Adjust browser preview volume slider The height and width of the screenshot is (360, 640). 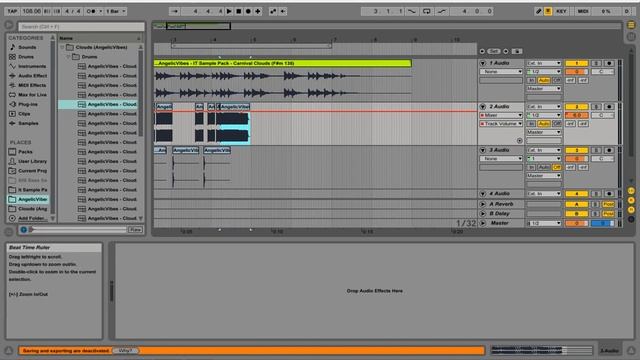tap(79, 230)
